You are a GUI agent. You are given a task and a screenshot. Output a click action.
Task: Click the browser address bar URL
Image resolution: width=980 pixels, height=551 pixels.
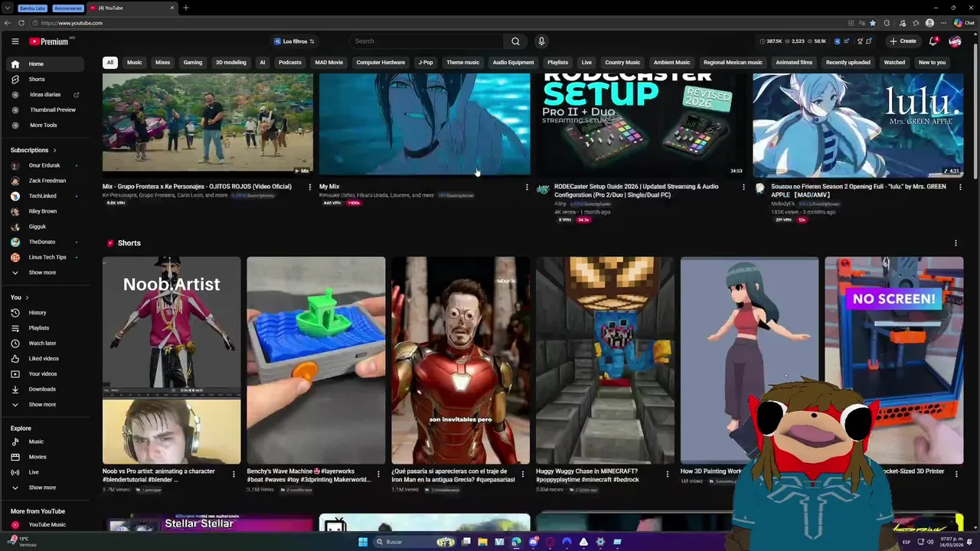[72, 23]
